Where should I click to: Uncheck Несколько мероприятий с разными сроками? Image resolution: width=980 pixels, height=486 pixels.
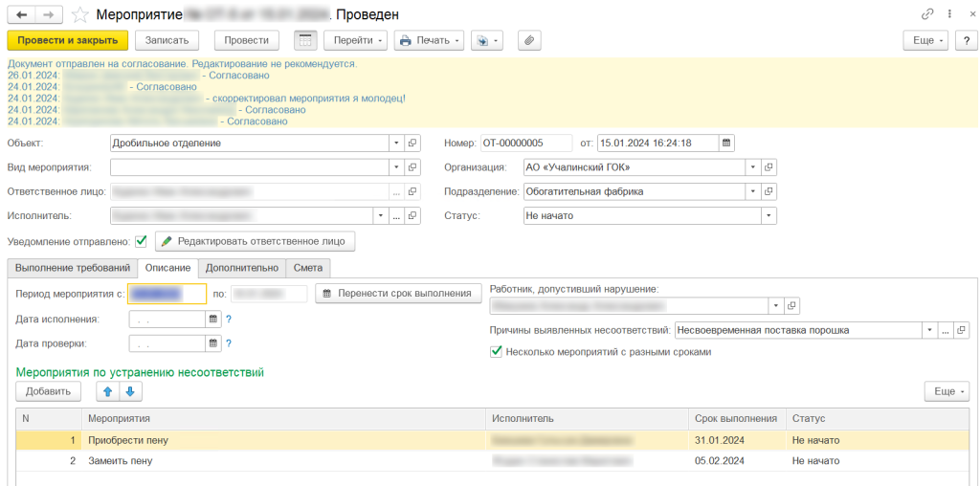496,351
